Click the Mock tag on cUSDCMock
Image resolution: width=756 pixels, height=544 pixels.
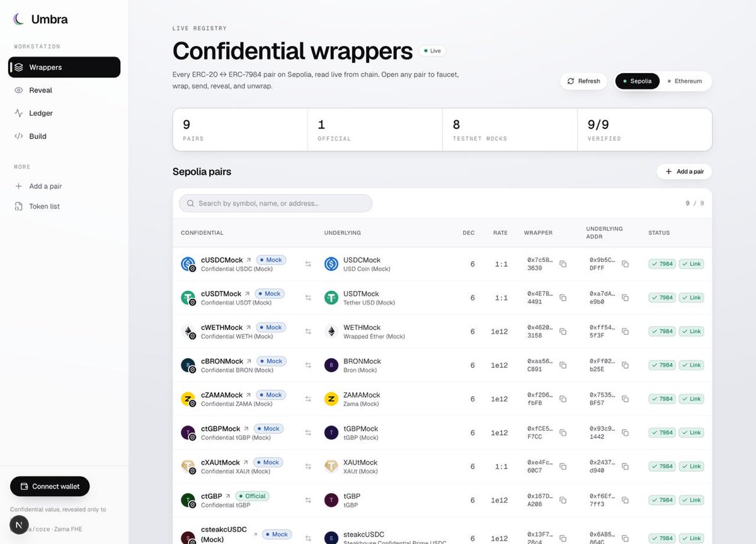pos(271,260)
